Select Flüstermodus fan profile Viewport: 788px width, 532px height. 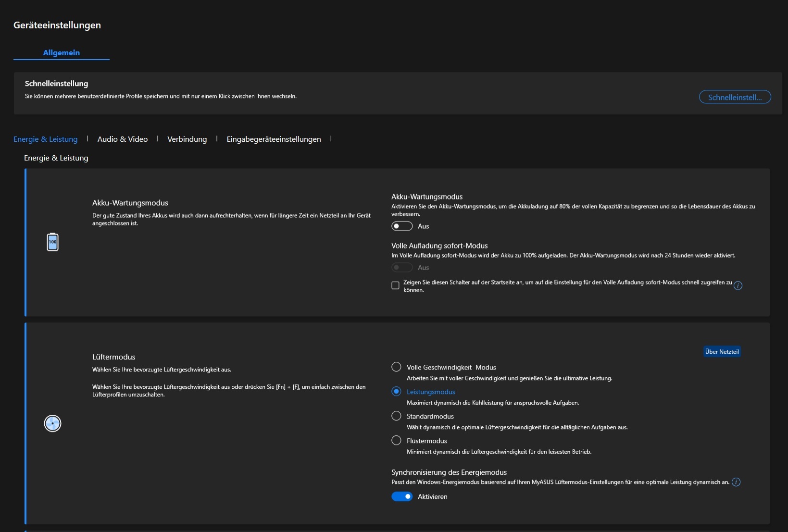tap(396, 441)
